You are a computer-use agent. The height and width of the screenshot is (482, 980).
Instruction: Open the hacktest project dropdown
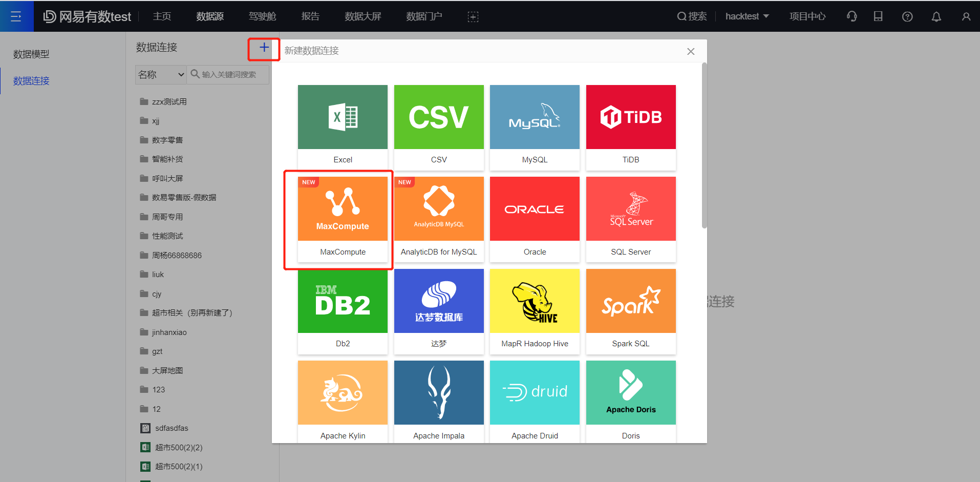747,16
